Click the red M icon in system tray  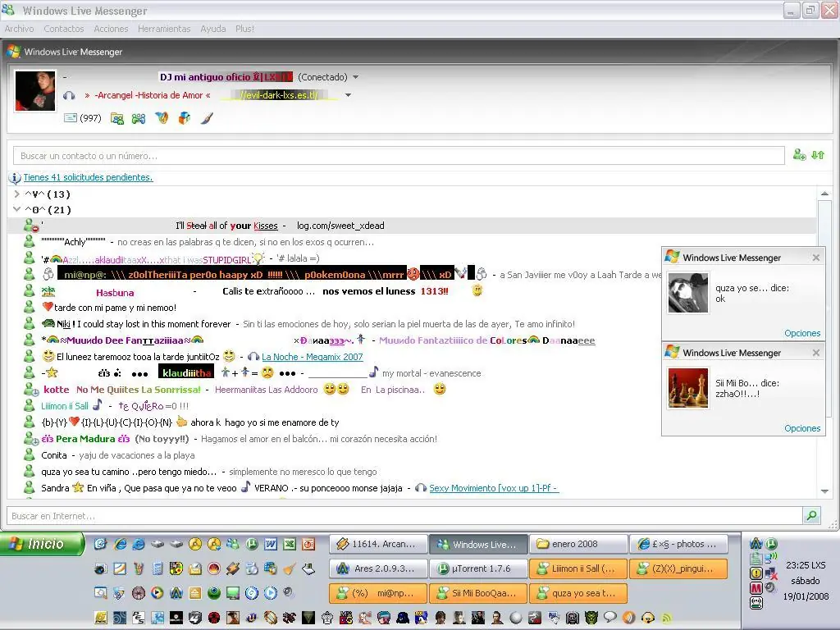756,588
